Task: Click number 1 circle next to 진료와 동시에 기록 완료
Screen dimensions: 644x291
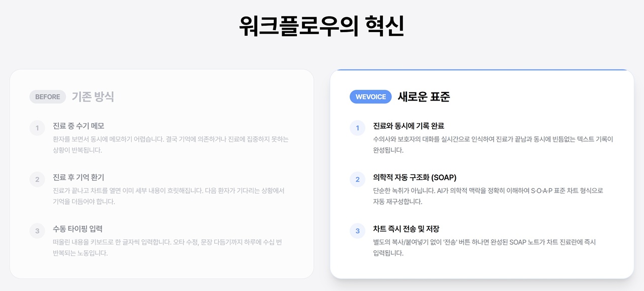Action: (x=358, y=128)
